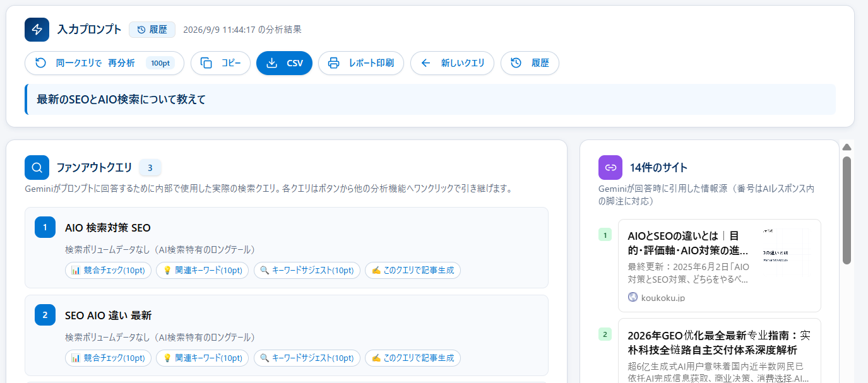
Task: Click green citation badge 2 in sites list
Action: click(x=605, y=334)
